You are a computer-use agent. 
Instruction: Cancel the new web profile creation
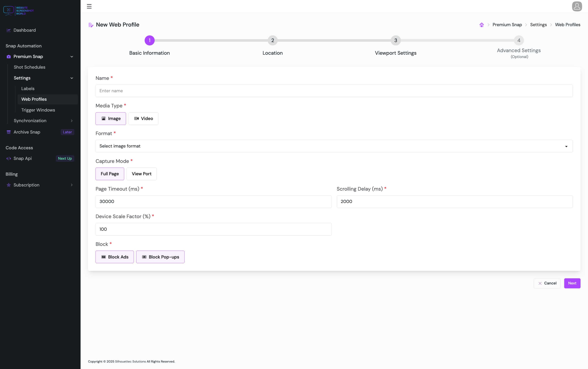click(547, 283)
